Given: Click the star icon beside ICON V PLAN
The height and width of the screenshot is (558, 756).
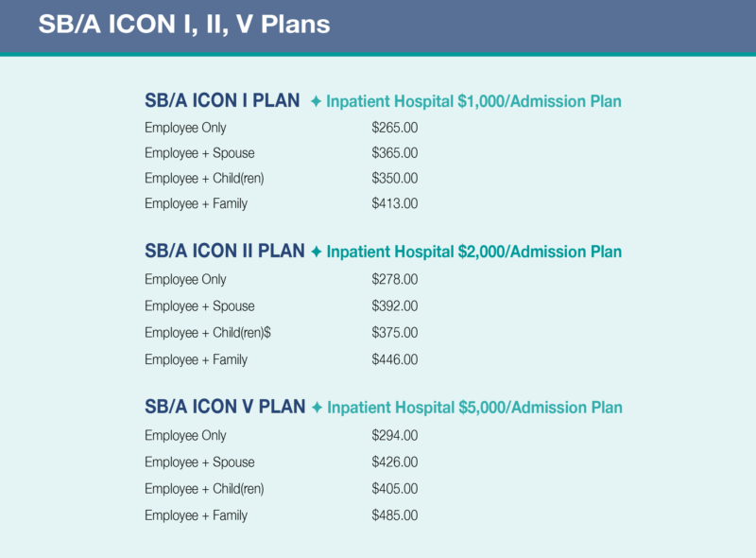Looking at the screenshot, I should point(317,408).
